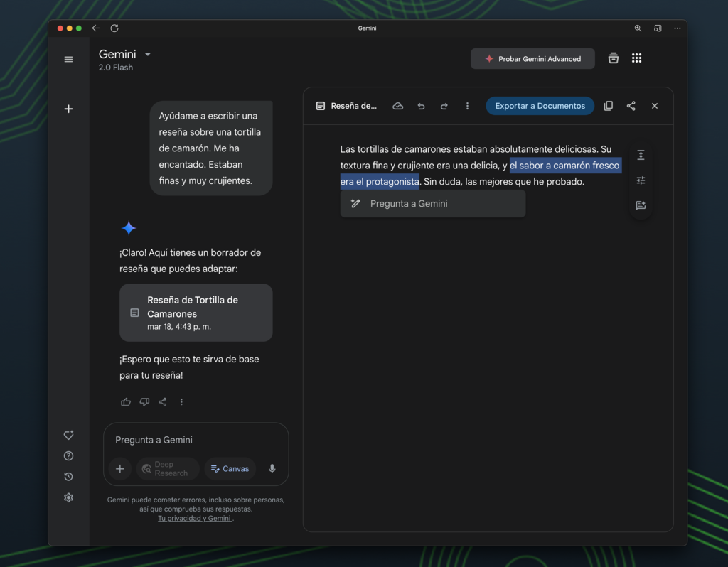
Task: Open the hamburger main menu
Action: [68, 60]
